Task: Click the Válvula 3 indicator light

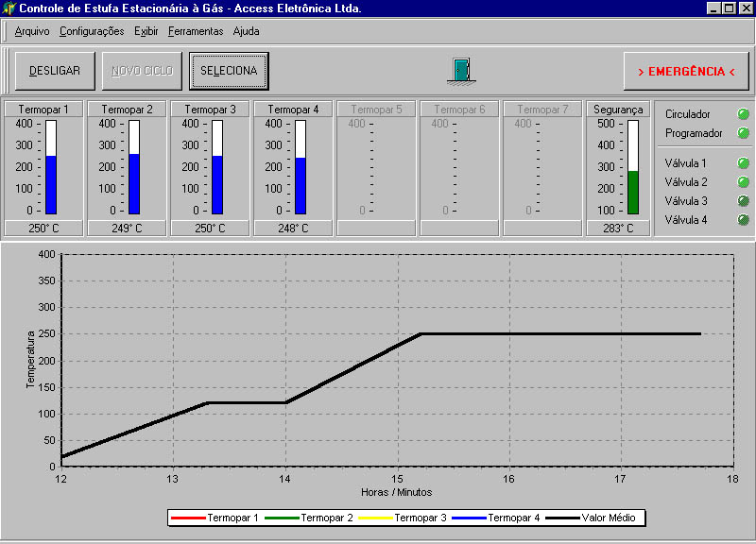Action: click(x=743, y=201)
